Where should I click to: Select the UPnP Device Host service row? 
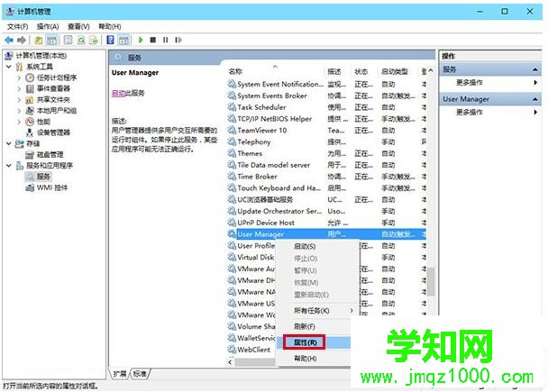pos(327,223)
